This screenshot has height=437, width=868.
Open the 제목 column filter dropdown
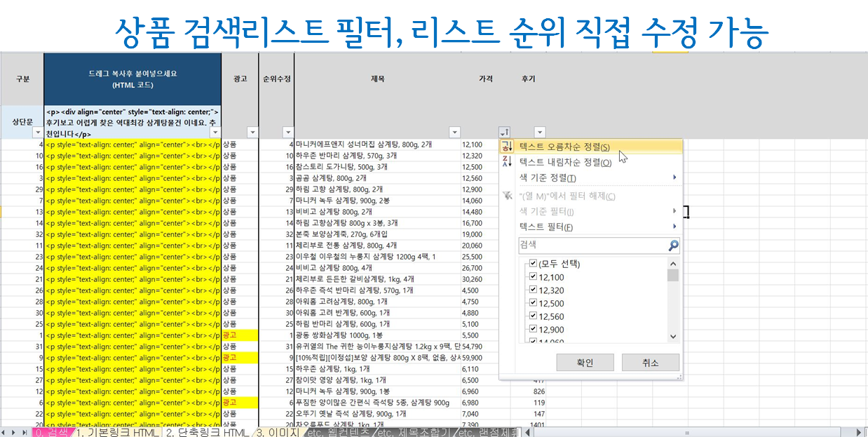(454, 132)
